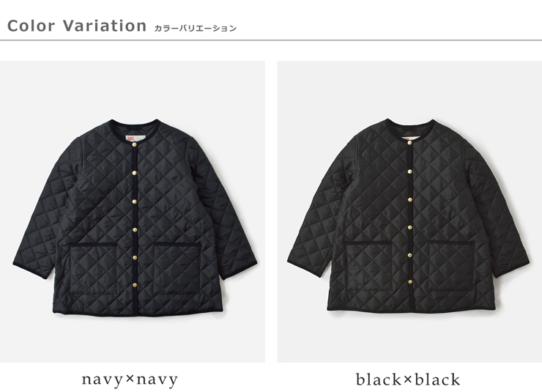This screenshot has height=392, width=542.
Task: Click the top gold button on black jacket
Action: 409,143
